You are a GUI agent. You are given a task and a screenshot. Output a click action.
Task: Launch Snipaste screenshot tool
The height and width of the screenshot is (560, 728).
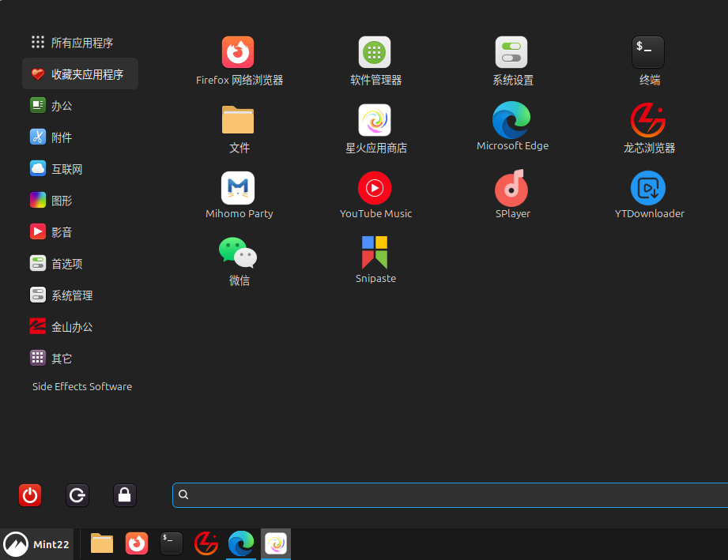point(375,260)
